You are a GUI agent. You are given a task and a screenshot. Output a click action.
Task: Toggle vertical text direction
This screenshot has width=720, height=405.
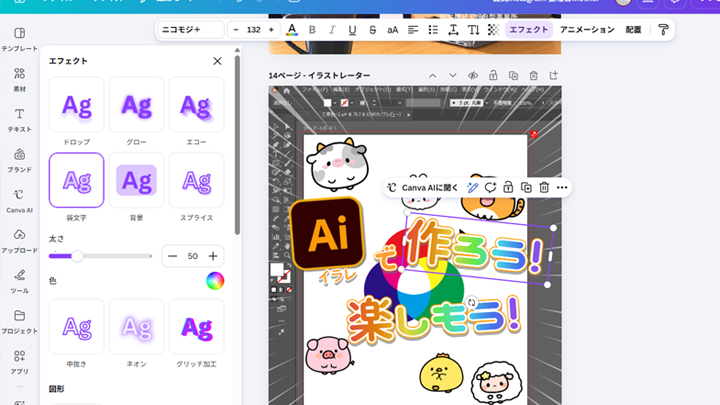click(473, 30)
